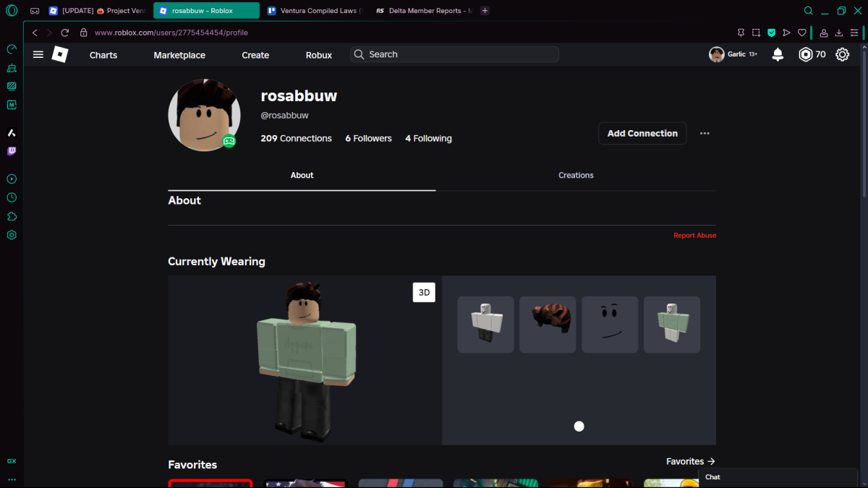Open the Roblox settings gear
Screen dimensions: 868x488
[842, 55]
